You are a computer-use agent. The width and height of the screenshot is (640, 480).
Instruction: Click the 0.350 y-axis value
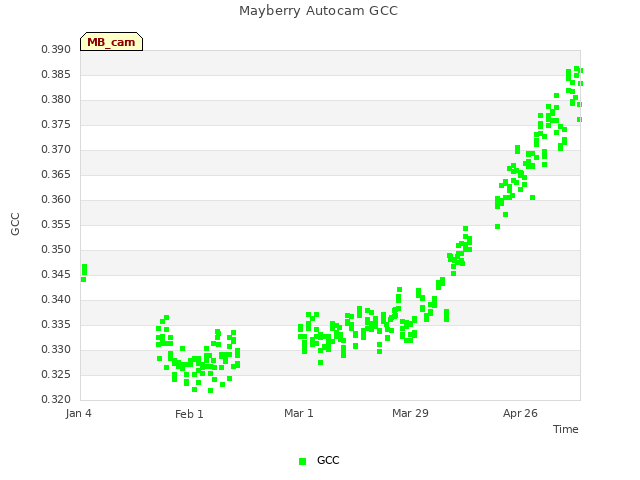point(56,249)
